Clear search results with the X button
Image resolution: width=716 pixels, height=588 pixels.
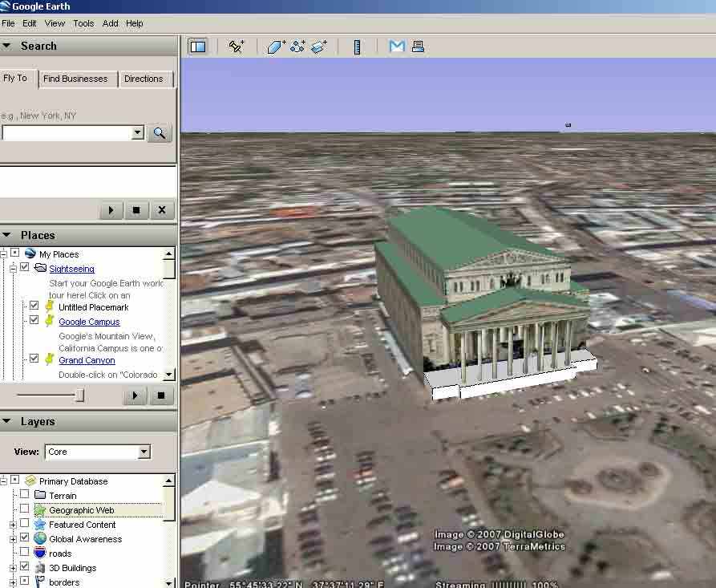click(162, 210)
